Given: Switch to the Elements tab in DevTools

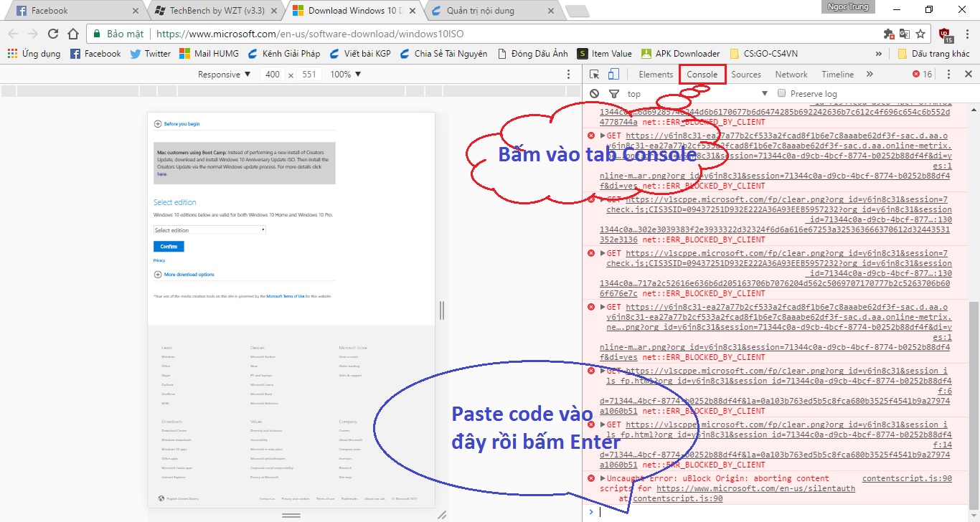Looking at the screenshot, I should click(656, 75).
